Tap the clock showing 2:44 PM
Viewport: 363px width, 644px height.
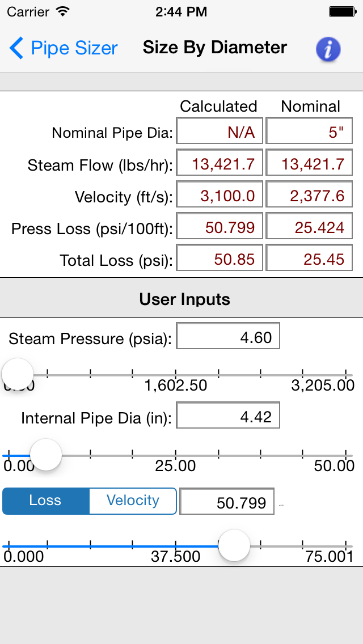[x=181, y=11]
